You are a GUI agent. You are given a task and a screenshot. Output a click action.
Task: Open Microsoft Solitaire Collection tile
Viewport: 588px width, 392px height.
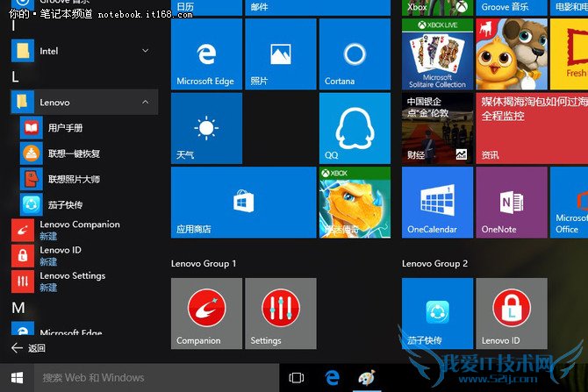pos(437,54)
